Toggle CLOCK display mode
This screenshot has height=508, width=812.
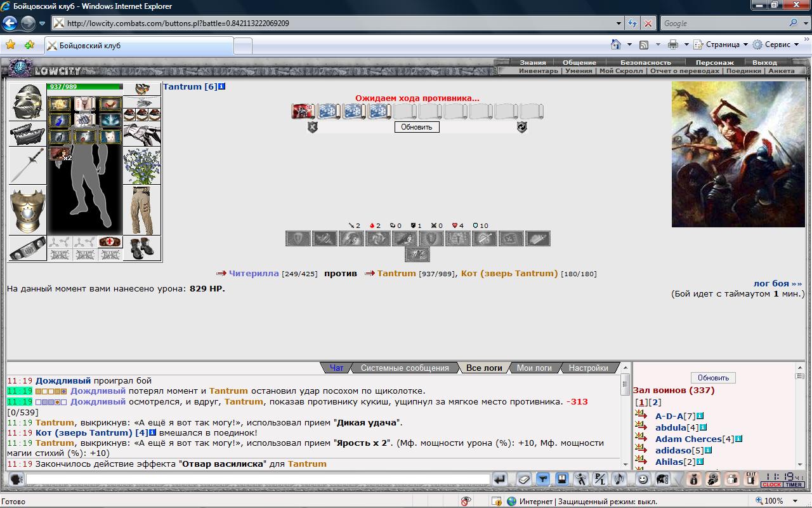pos(772,485)
